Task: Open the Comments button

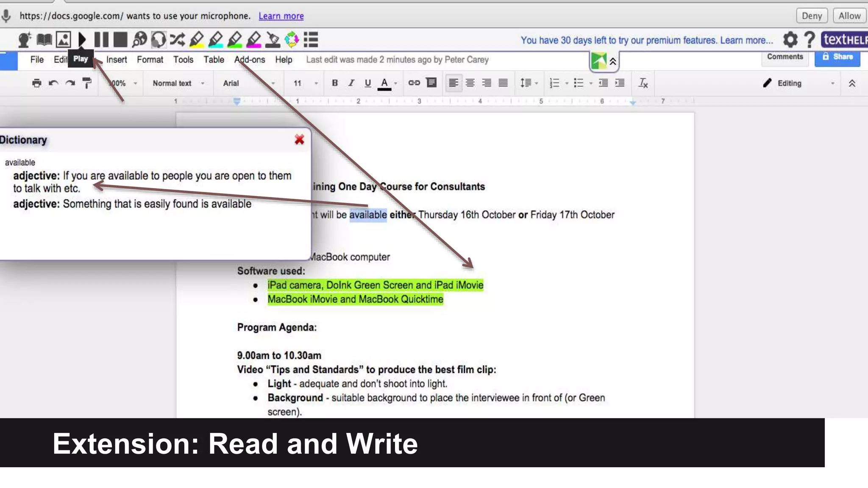Action: tap(785, 57)
